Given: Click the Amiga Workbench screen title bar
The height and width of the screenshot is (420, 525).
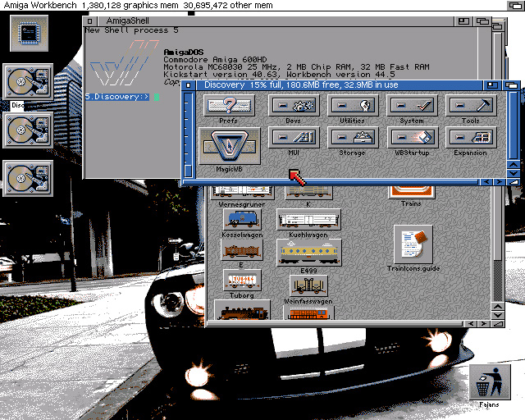Looking at the screenshot, I should (253, 6).
